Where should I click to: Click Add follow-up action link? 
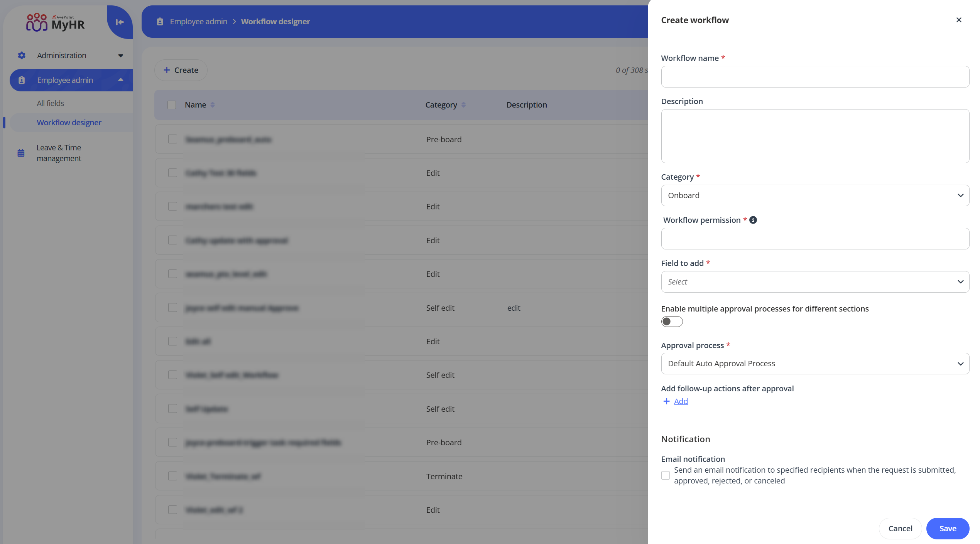pyautogui.click(x=681, y=401)
